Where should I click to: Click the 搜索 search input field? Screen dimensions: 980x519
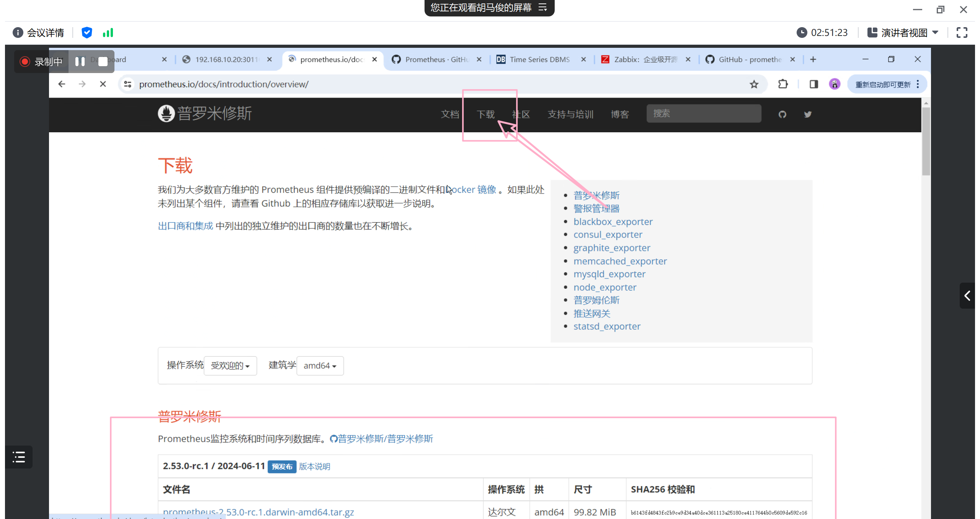[x=704, y=114]
